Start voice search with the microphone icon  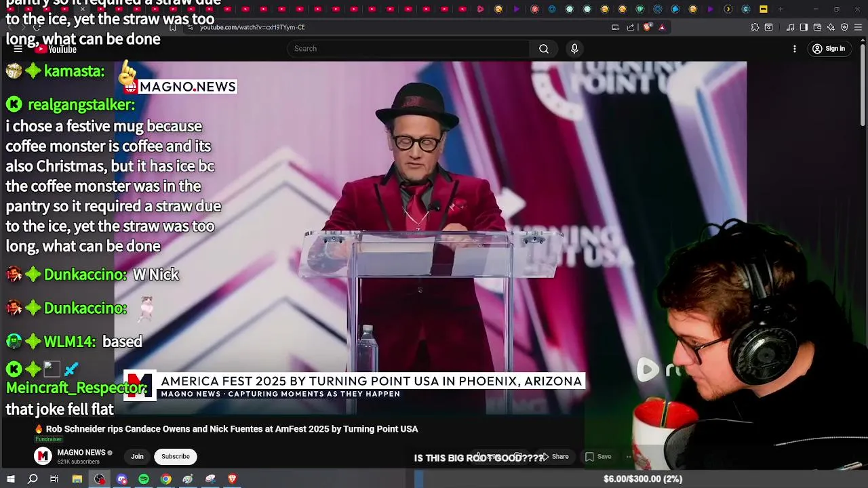coord(574,49)
